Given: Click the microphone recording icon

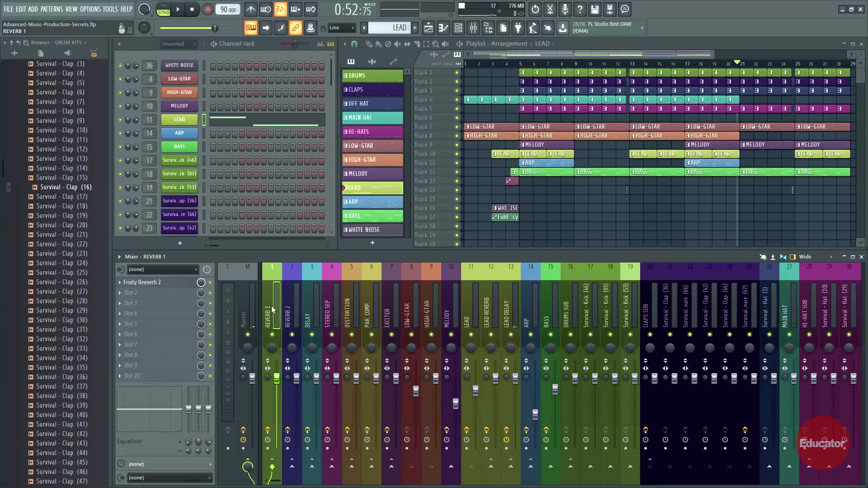Looking at the screenshot, I should click(x=565, y=9).
